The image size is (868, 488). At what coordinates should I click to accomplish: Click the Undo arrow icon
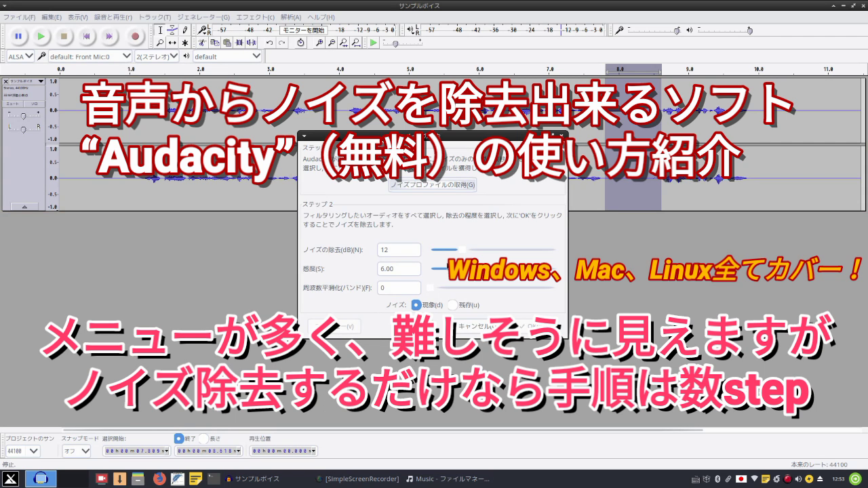(x=269, y=43)
